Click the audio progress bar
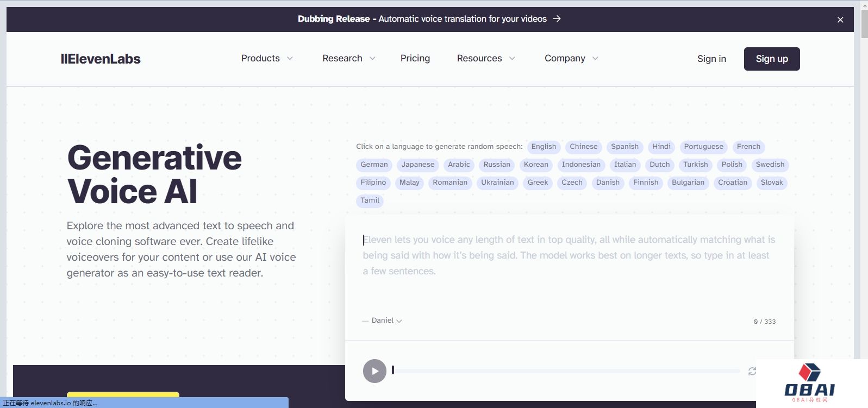 pyautogui.click(x=566, y=371)
